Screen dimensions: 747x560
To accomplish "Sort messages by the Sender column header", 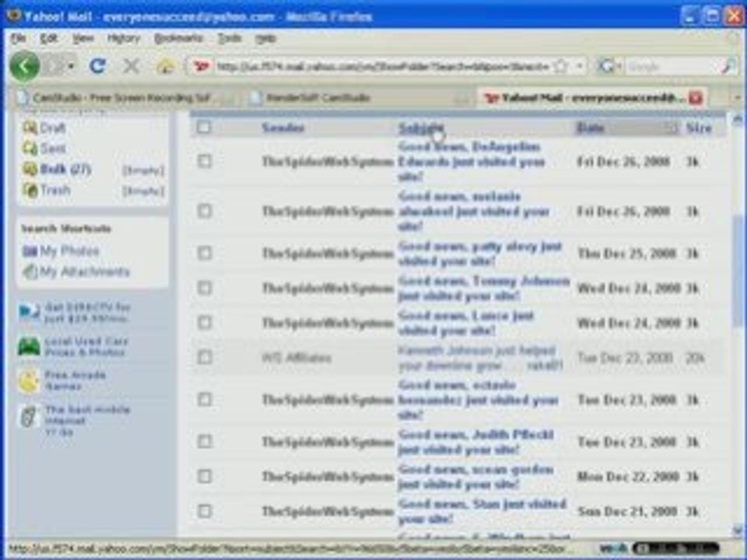I will tap(283, 128).
